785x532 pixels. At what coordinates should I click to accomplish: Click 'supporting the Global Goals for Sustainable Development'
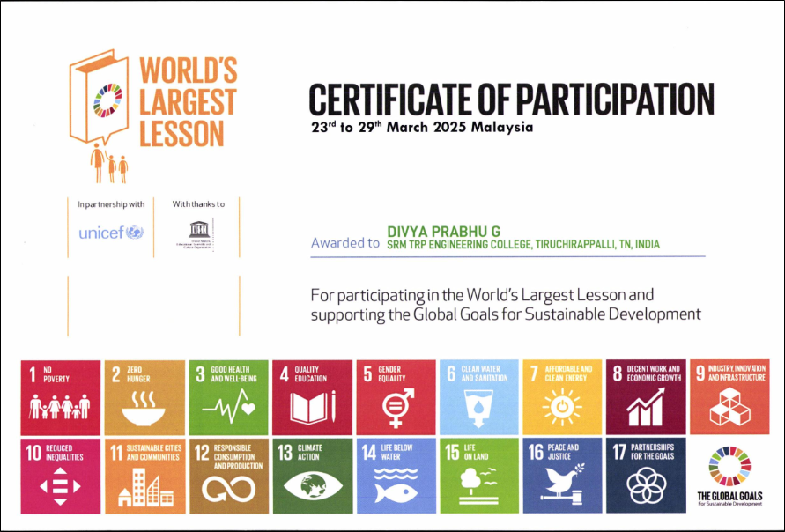[x=506, y=314]
